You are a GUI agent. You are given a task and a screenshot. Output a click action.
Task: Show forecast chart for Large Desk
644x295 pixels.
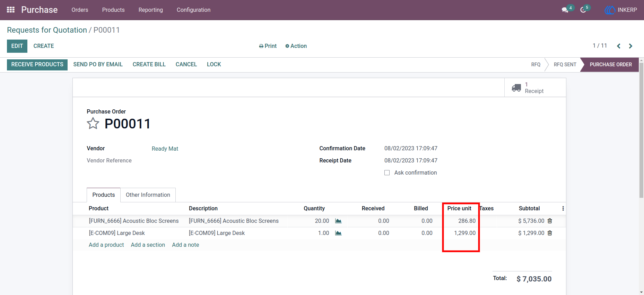(338, 233)
